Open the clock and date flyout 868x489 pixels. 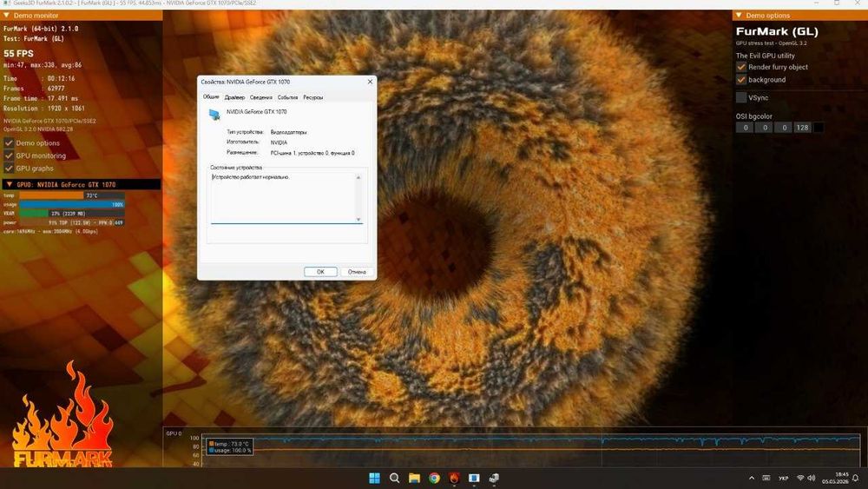click(836, 478)
